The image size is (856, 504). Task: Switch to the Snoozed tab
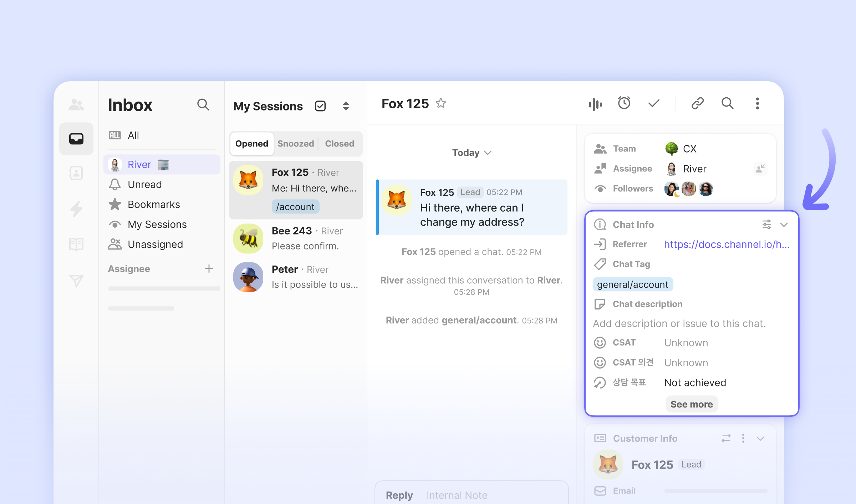click(x=296, y=144)
